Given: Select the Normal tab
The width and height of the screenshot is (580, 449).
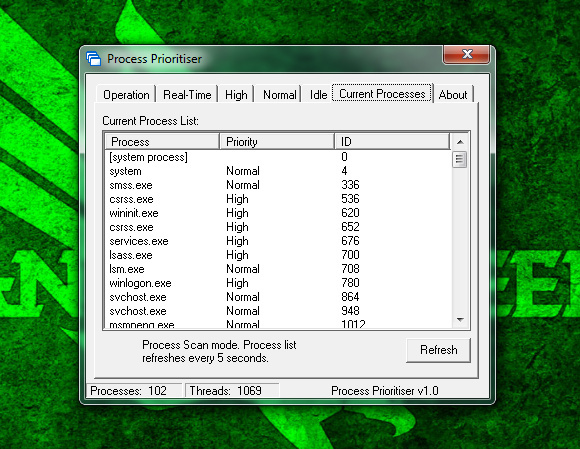Looking at the screenshot, I should pos(280,95).
